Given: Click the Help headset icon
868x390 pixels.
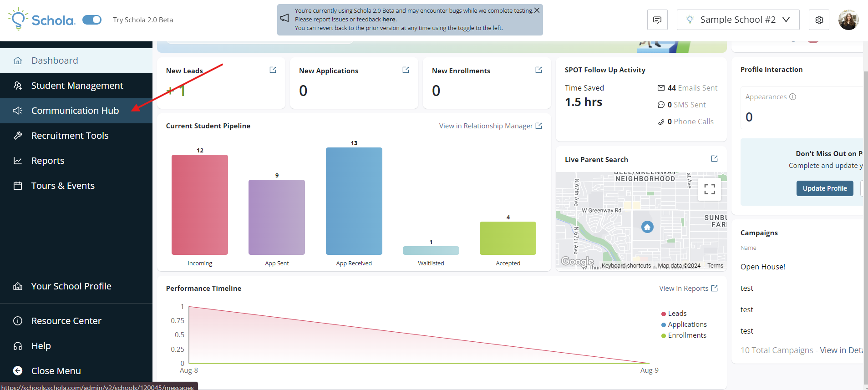Looking at the screenshot, I should pyautogui.click(x=18, y=346).
